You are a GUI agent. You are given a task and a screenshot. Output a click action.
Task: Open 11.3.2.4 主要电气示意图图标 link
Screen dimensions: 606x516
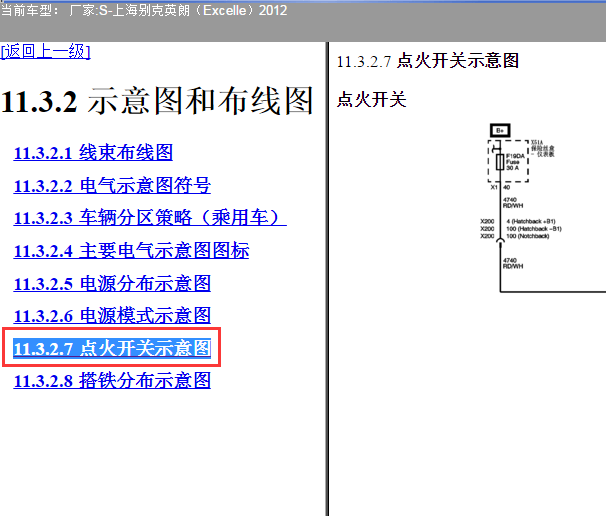click(131, 250)
